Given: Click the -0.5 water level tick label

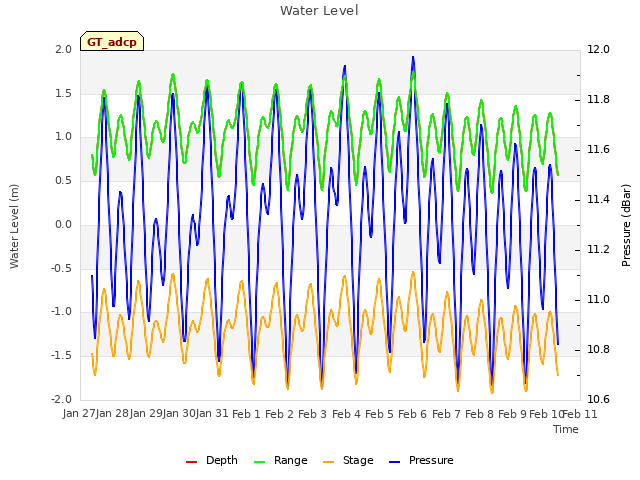Looking at the screenshot, I should [62, 269].
